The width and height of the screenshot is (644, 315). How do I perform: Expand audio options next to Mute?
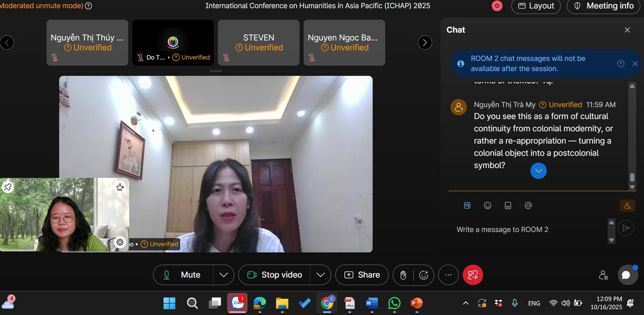[x=223, y=275]
